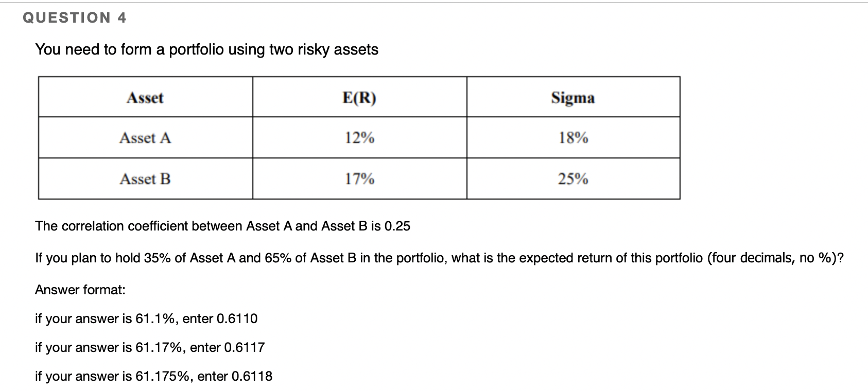Click the 0.6117 example line

click(150, 347)
